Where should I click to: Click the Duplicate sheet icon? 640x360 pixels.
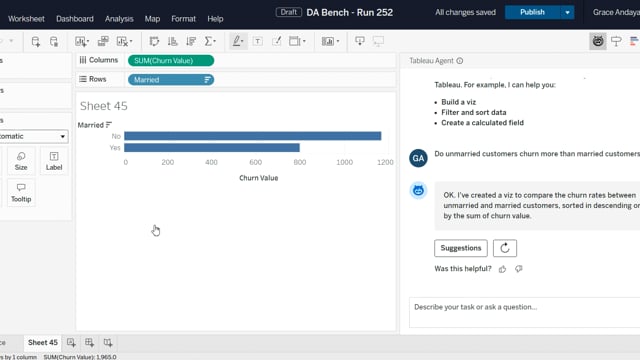(103, 41)
